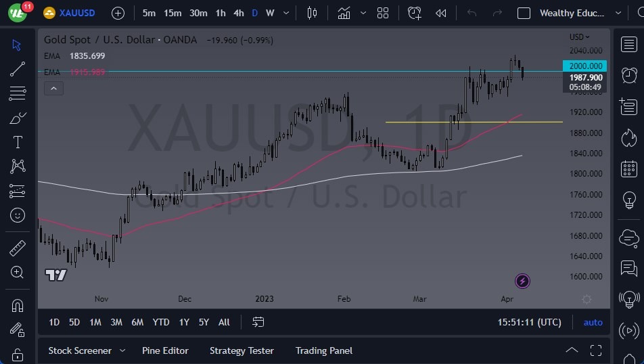Collapse the indicator legend chevron
The width and height of the screenshot is (644, 364).
pos(54,89)
